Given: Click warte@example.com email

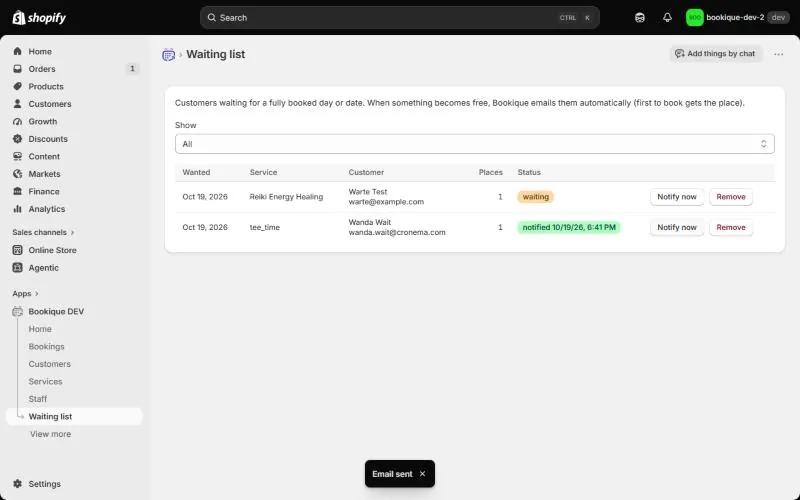Looking at the screenshot, I should tap(386, 202).
